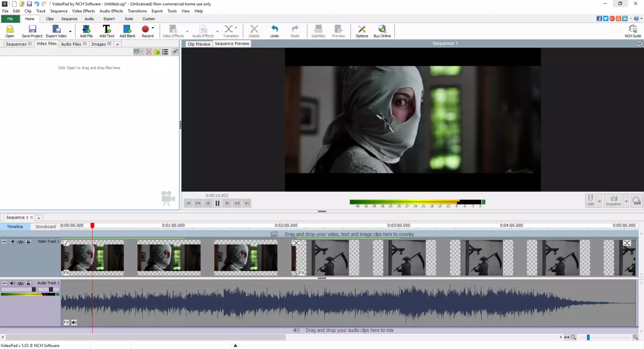Toggle Video Track 1 eye visibility
Viewport: 644px width, 349px height.
coord(12,242)
